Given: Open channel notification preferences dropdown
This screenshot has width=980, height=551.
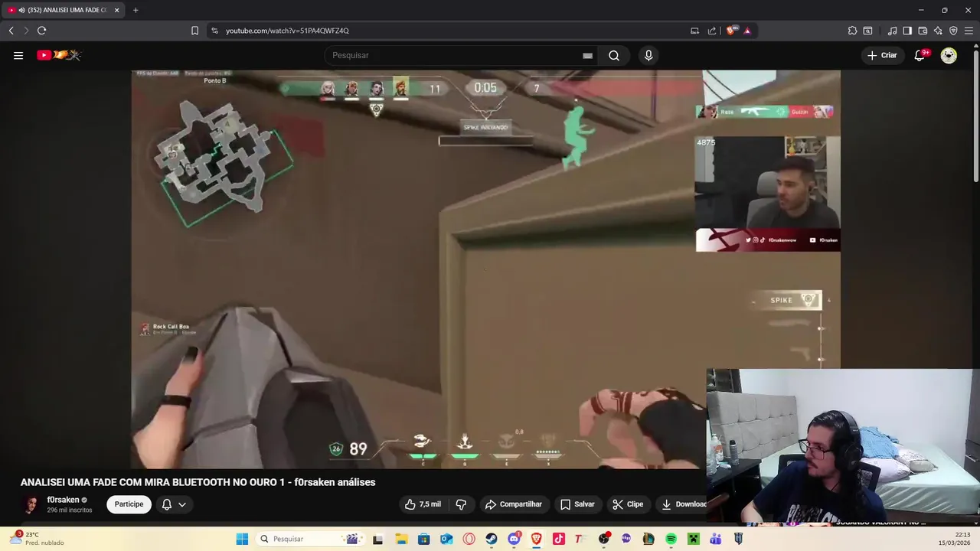Looking at the screenshot, I should point(174,504).
